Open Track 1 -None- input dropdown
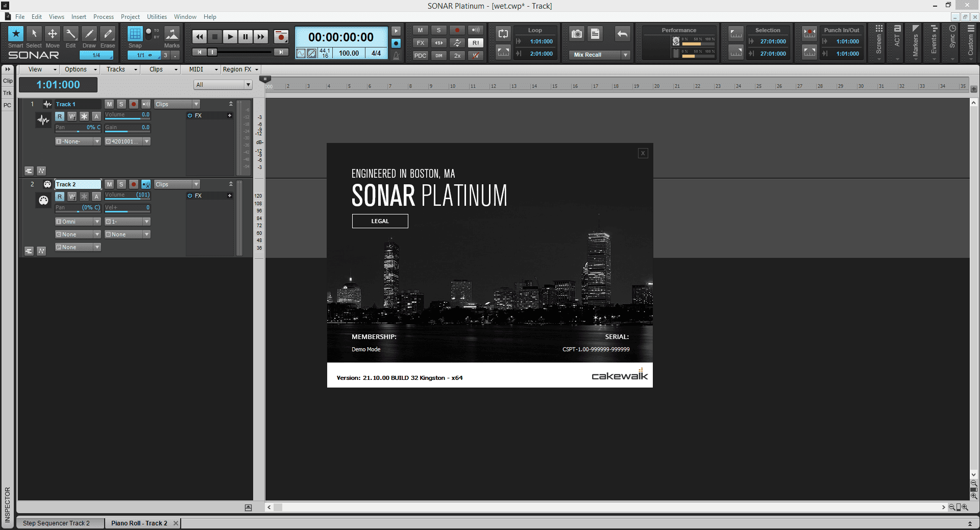Screen dimensions: 980x530 pos(78,141)
